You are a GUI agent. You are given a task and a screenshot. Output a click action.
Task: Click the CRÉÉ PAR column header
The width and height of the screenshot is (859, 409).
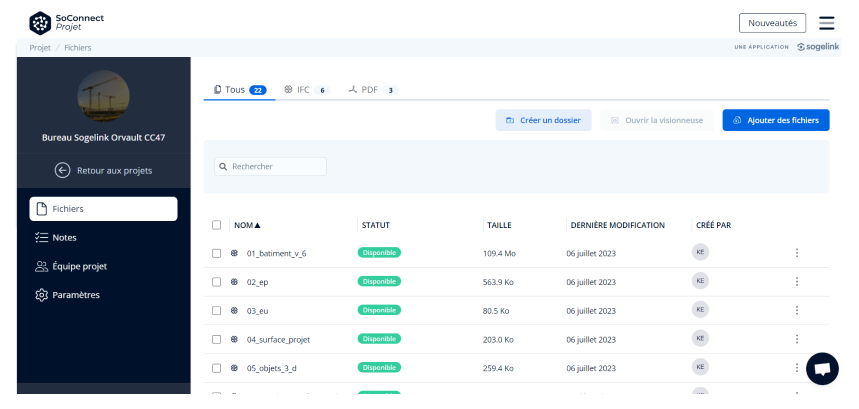tap(713, 225)
